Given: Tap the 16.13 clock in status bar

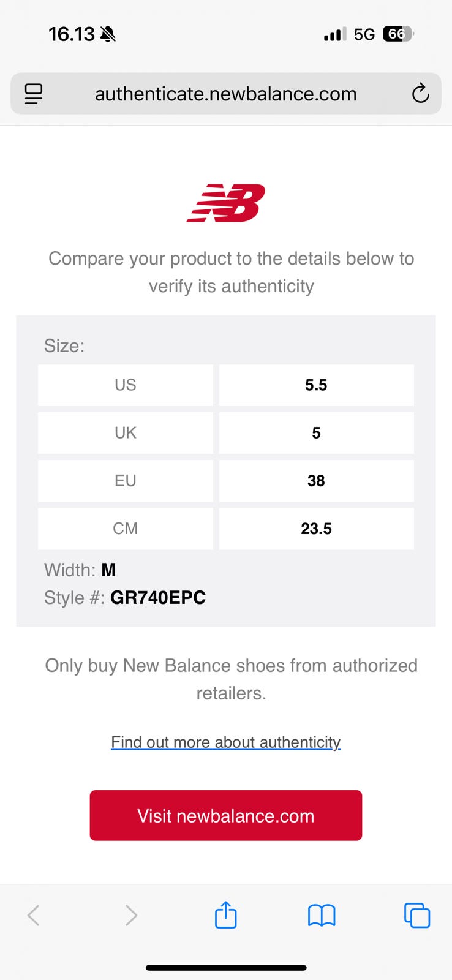Looking at the screenshot, I should coord(72,34).
